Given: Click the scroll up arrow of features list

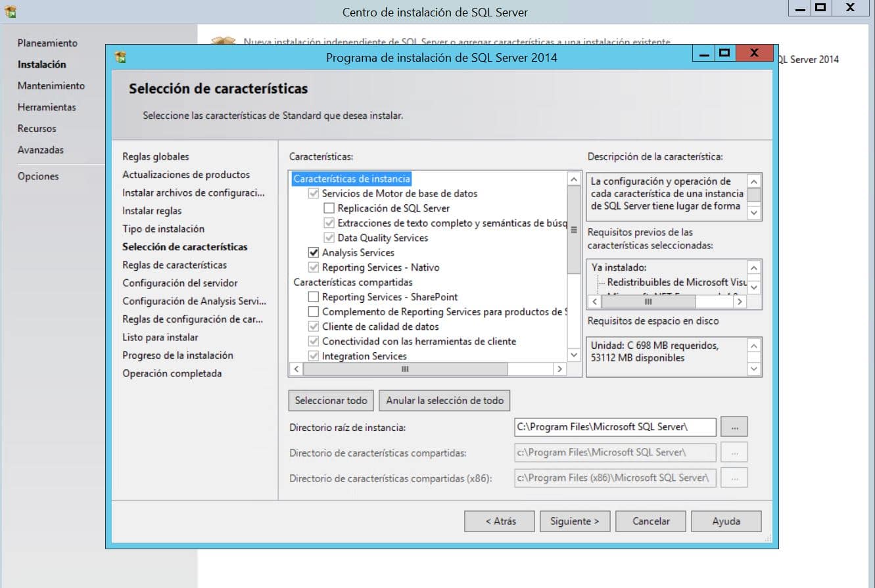Looking at the screenshot, I should pos(574,179).
